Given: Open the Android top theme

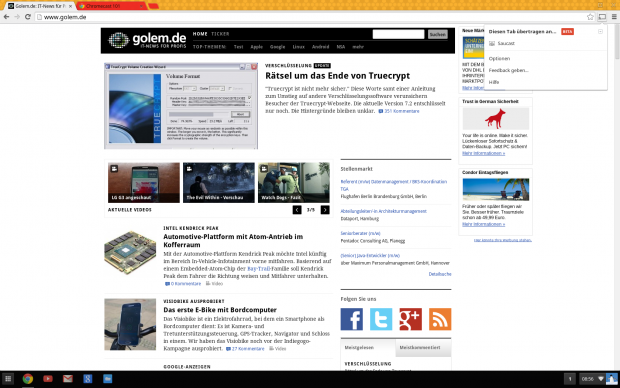Looking at the screenshot, I should click(320, 47).
